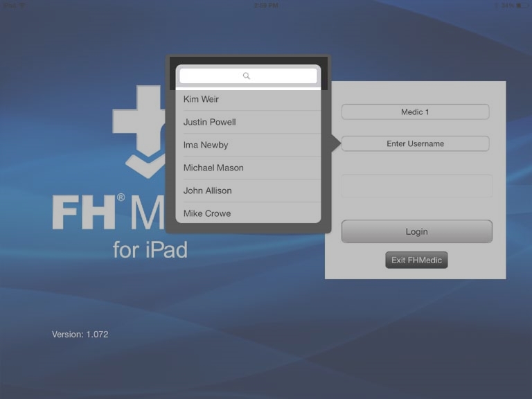
Task: Click the Login button
Action: (416, 231)
